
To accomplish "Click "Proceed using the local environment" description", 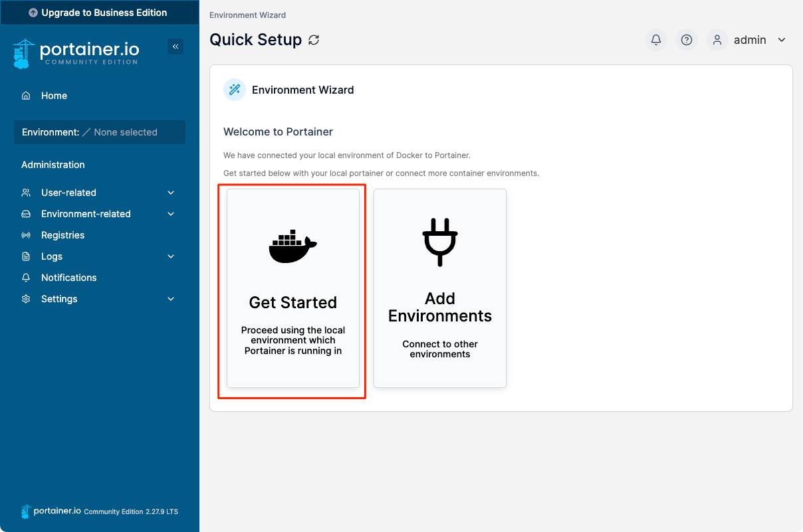I will click(x=293, y=340).
